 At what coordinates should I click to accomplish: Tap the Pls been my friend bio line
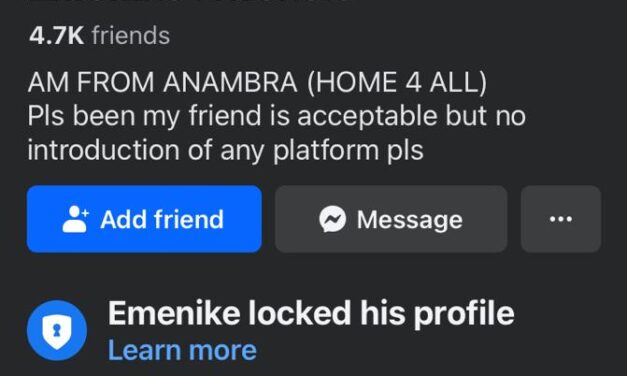coord(276,116)
